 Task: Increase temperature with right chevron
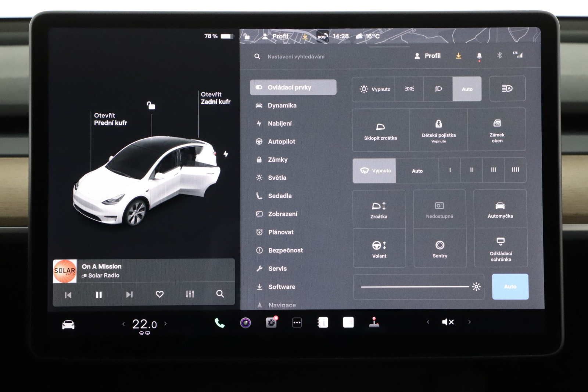pos(165,324)
